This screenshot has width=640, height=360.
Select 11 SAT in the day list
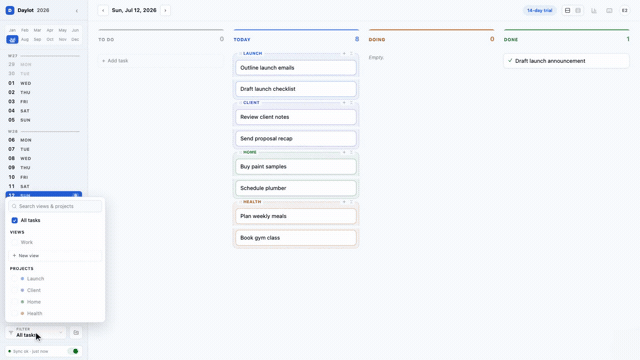tap(43, 187)
